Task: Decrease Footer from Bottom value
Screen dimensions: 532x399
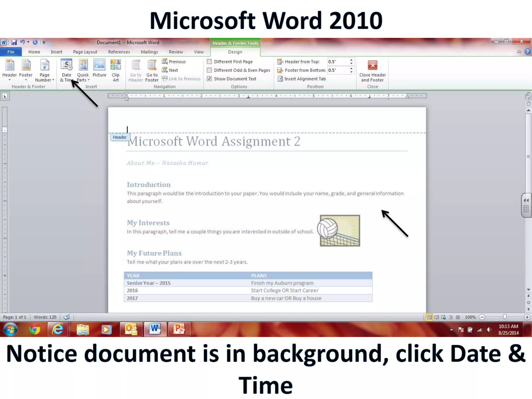Action: (x=351, y=72)
